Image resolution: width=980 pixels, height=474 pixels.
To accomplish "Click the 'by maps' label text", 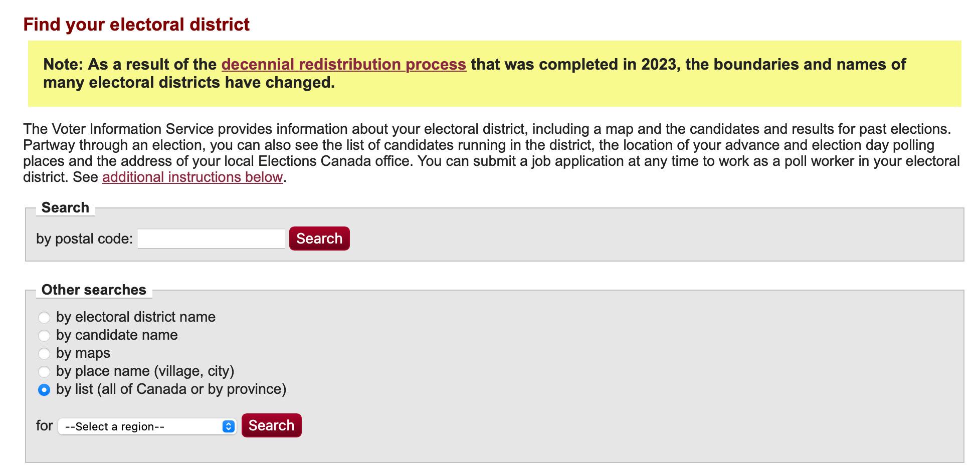I will click(83, 353).
